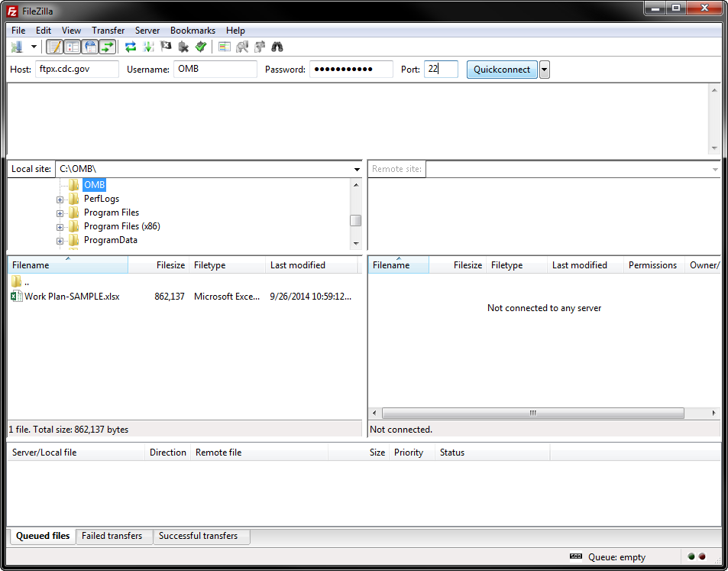
Task: Open Quickconnect history dropdown arrow
Action: (544, 70)
